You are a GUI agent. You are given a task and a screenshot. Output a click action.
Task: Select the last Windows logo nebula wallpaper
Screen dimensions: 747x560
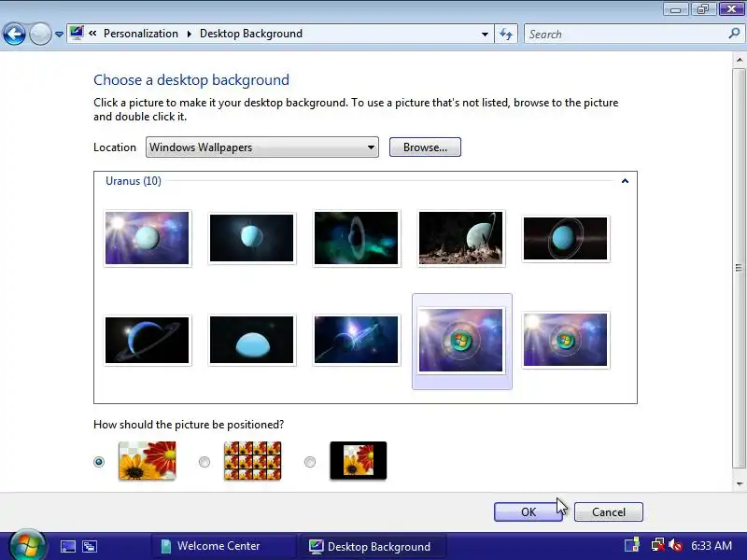click(566, 340)
